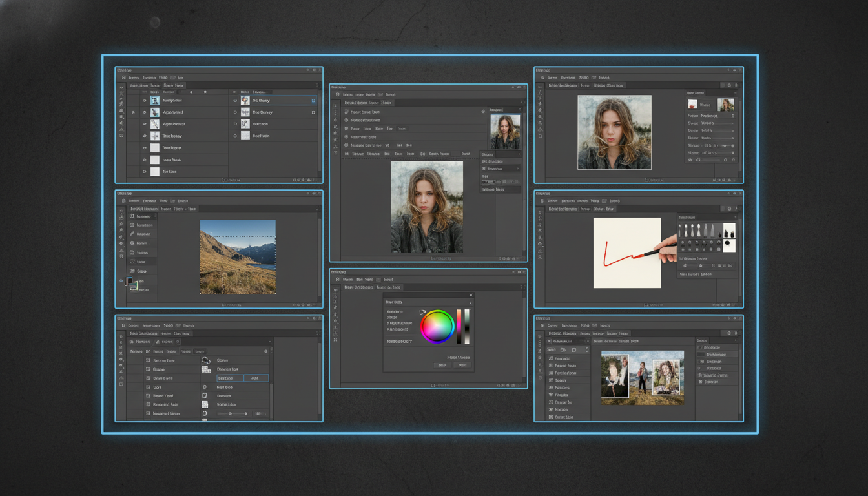Toggle visibility eye of the first layer in the left layer list
Viewport: 868px width, 496px height.
pyautogui.click(x=145, y=101)
